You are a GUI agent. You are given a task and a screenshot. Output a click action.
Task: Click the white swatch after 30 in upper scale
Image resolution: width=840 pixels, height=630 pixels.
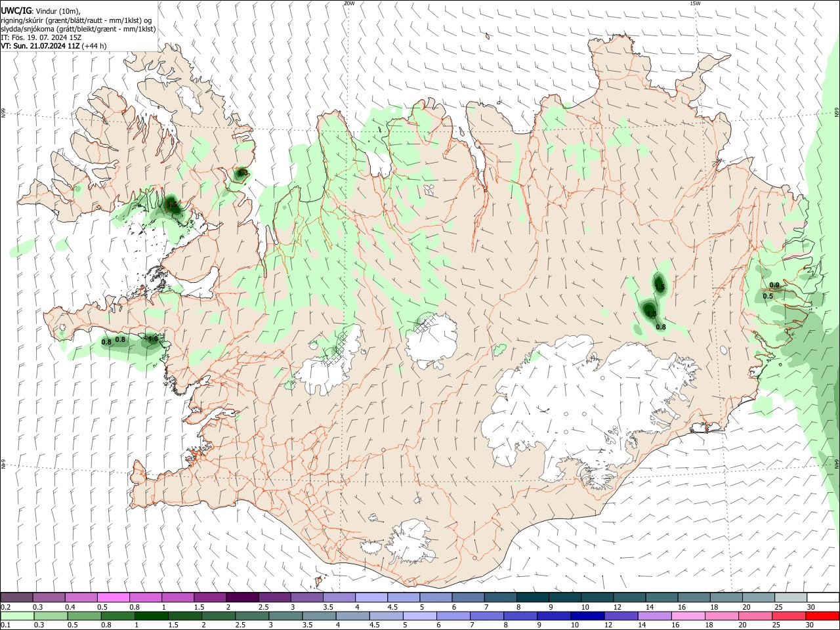[823, 597]
